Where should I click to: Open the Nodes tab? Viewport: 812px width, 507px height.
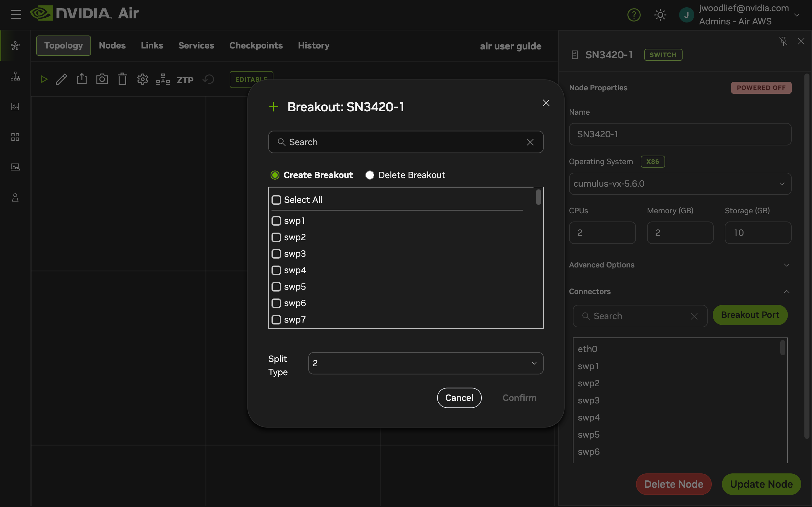[x=112, y=45]
